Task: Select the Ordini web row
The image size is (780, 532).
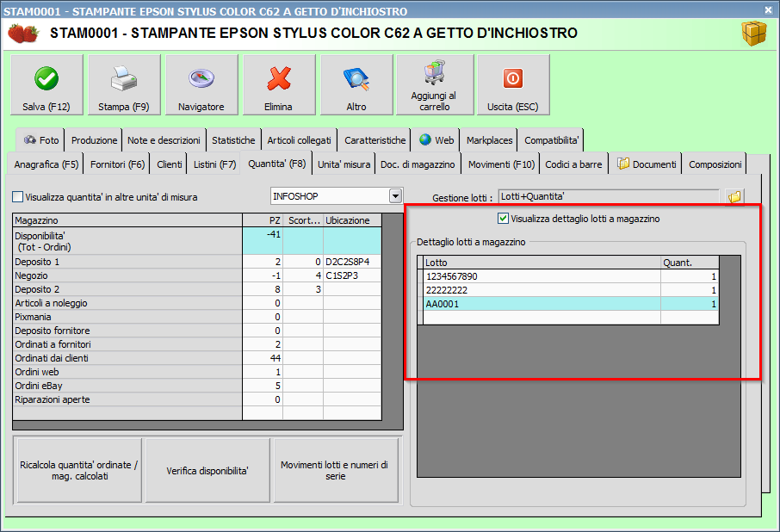Action: [x=197, y=372]
